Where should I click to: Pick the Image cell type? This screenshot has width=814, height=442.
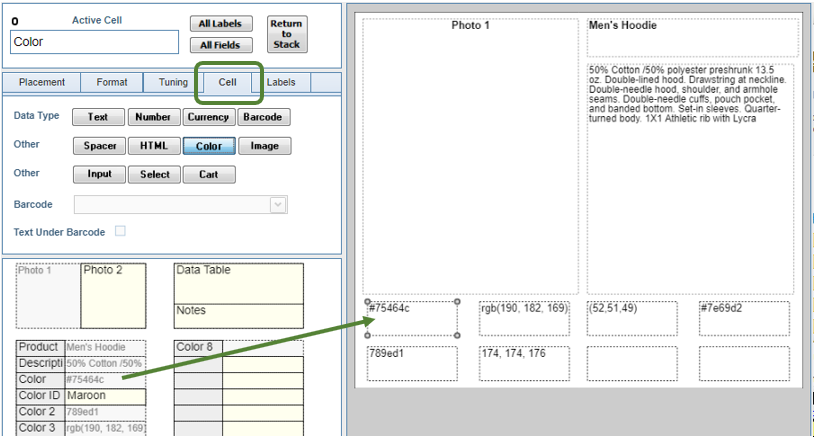[264, 146]
